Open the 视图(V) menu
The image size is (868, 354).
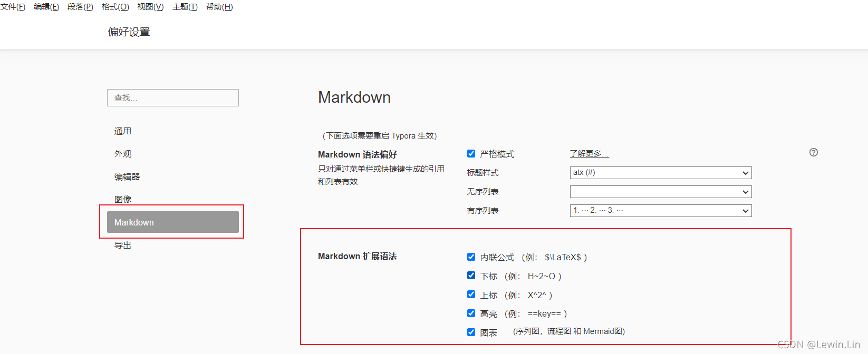150,7
